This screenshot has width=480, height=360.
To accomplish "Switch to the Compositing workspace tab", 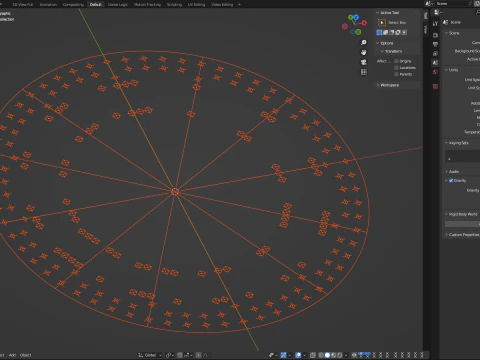I will 73,4.
